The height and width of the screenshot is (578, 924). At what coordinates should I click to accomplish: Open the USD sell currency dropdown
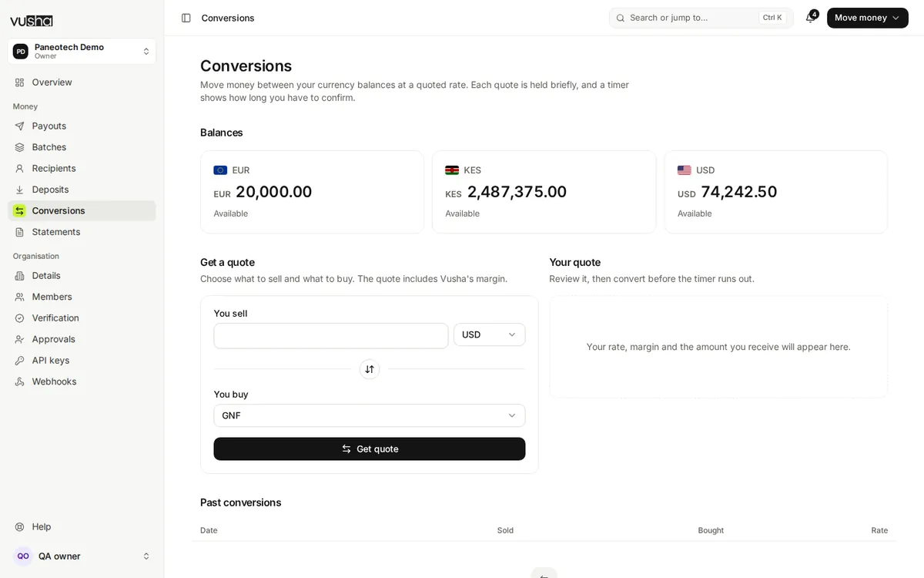coord(490,334)
